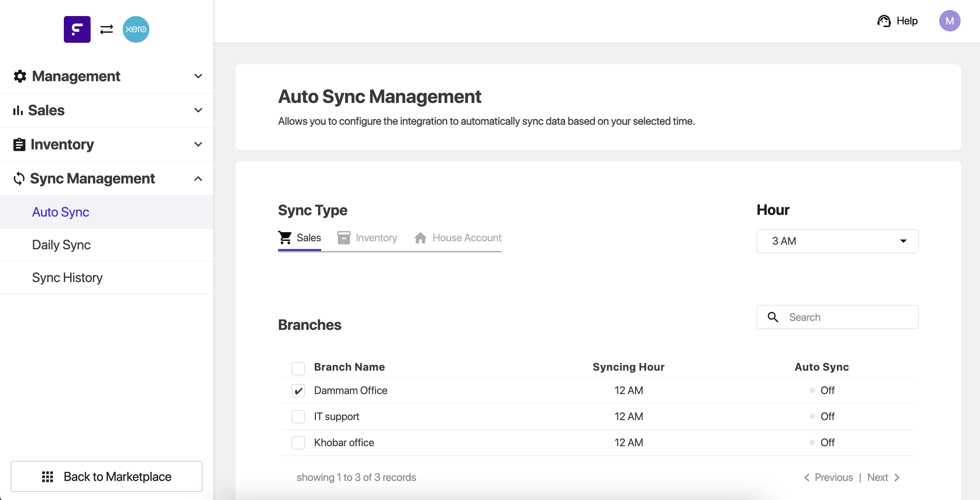The image size is (980, 500).
Task: Switch to the House Account tab
Action: [458, 238]
